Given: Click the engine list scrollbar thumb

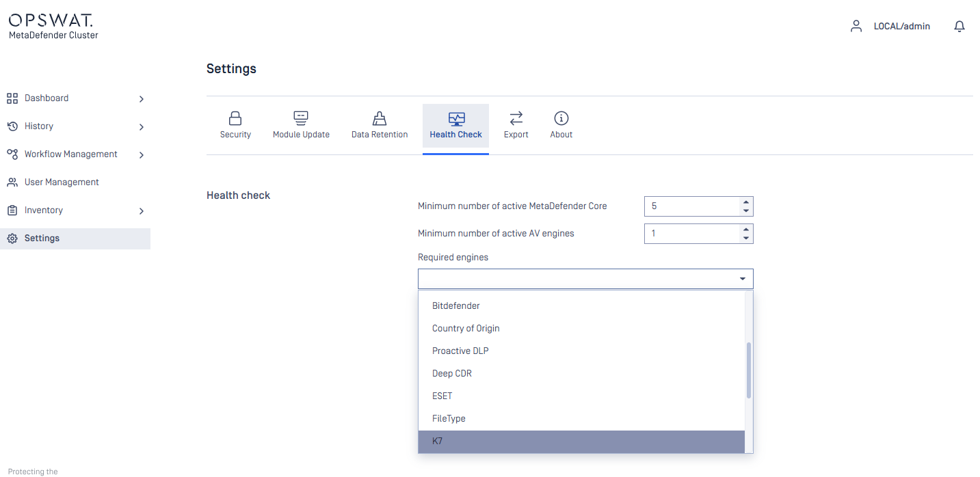Looking at the screenshot, I should coord(749,370).
